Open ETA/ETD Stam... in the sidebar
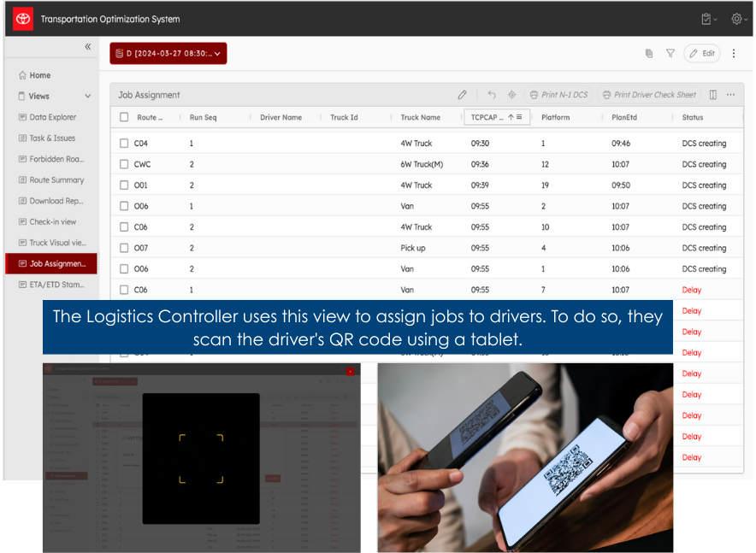 (x=51, y=285)
